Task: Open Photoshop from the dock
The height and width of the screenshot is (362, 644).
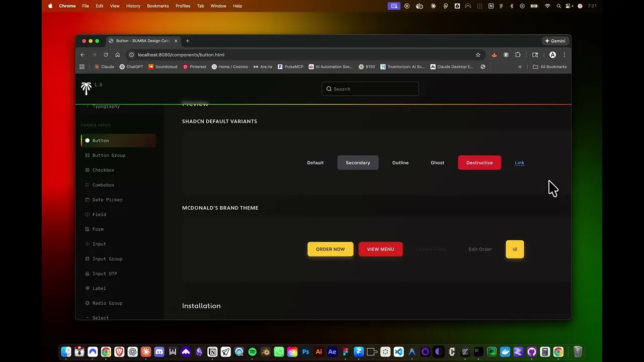Action: 305,352
